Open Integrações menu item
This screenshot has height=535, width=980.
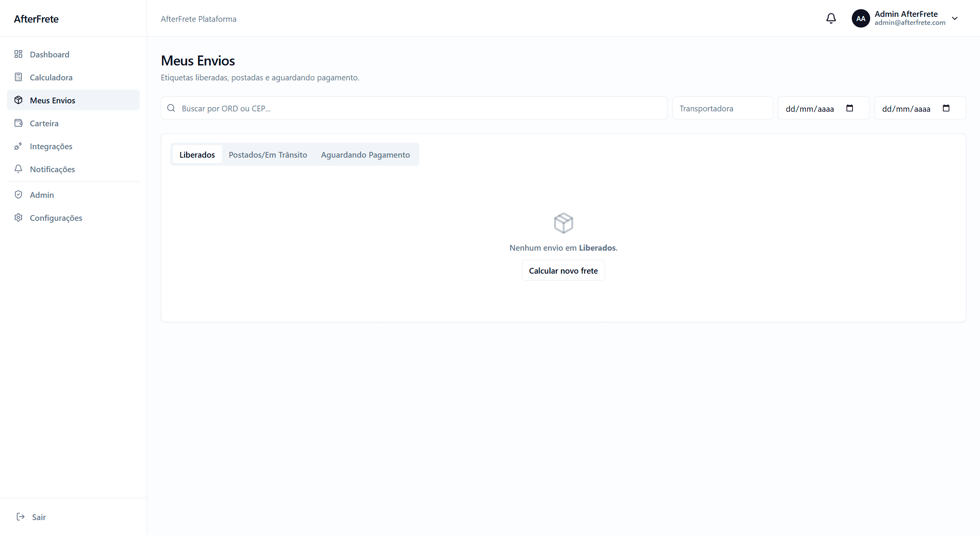[x=73, y=146]
